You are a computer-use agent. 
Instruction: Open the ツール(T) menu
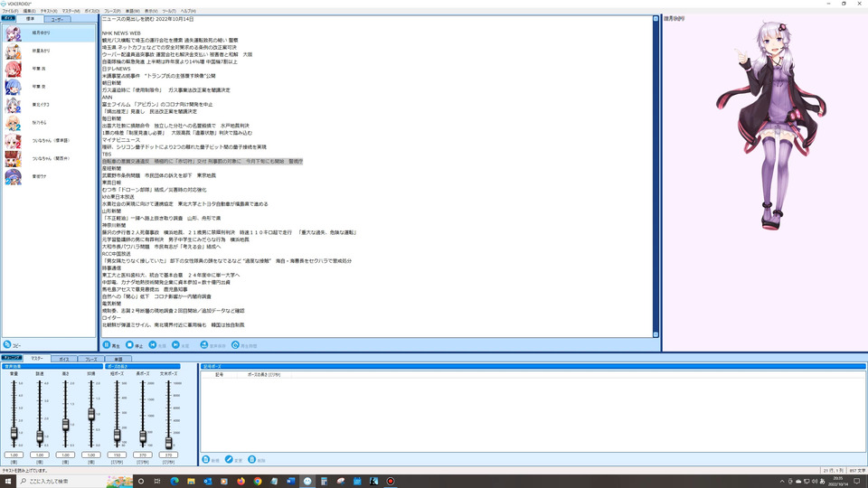[x=169, y=11]
